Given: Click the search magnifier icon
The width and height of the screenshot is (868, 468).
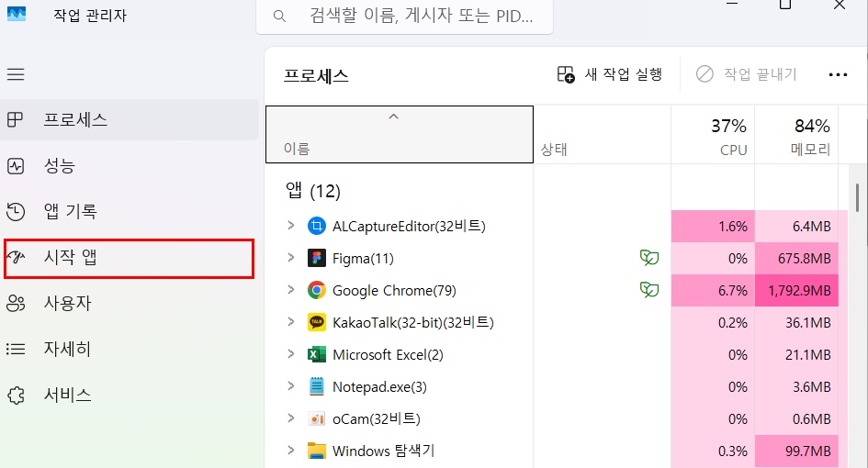Looking at the screenshot, I should (x=279, y=16).
